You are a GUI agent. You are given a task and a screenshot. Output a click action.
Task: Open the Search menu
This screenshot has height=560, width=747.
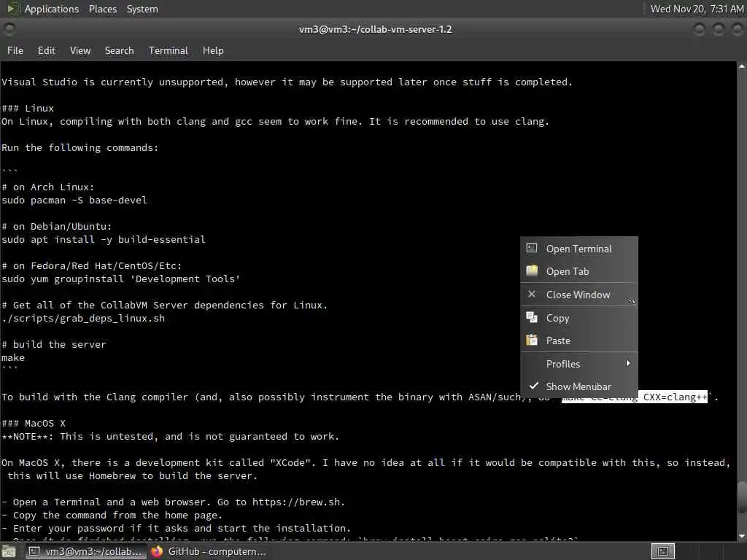[119, 50]
